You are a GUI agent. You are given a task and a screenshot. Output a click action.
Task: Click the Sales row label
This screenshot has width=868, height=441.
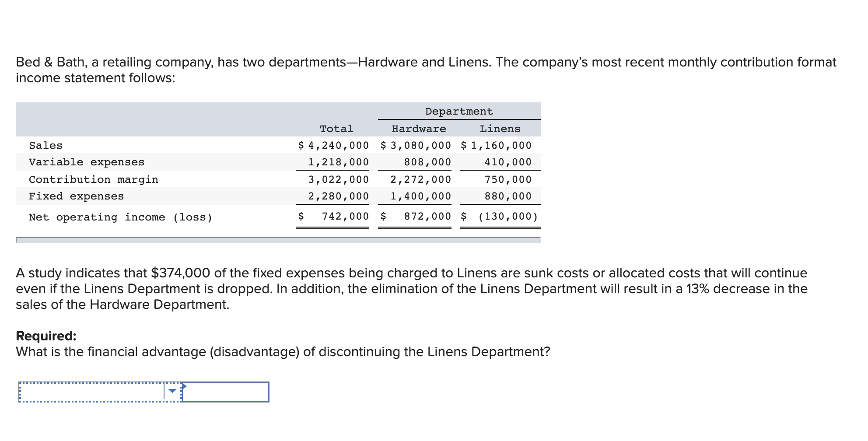(45, 146)
